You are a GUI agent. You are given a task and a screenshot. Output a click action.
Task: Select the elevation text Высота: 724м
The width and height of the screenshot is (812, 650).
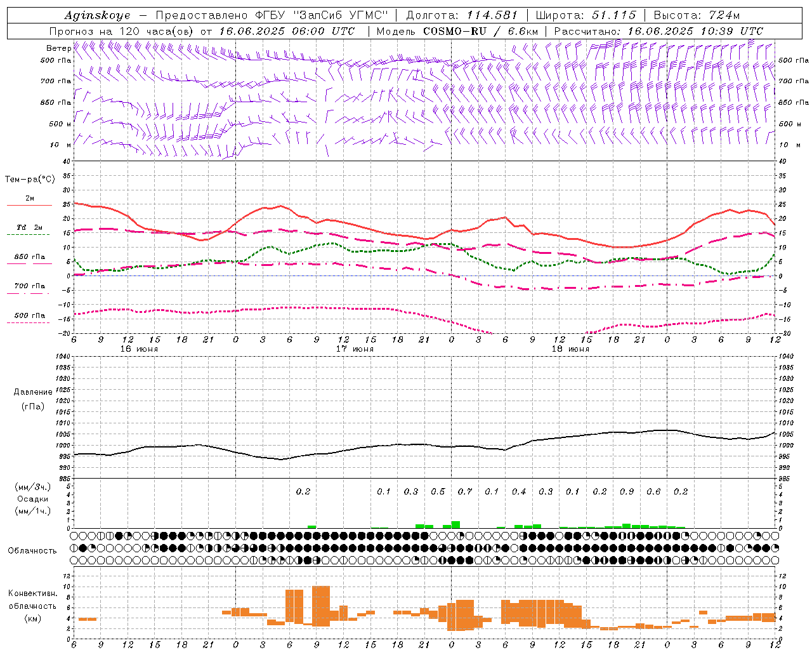pos(697,15)
